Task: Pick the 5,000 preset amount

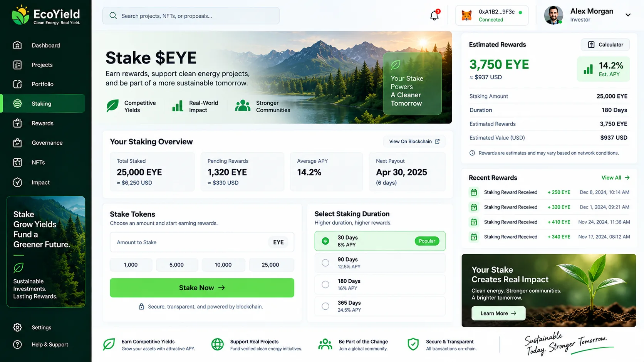Action: pyautogui.click(x=176, y=265)
